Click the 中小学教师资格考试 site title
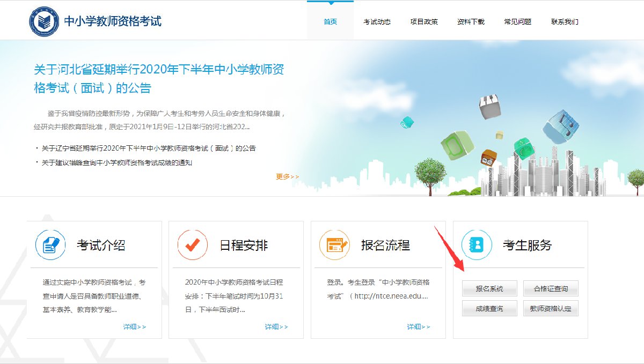 click(x=113, y=21)
